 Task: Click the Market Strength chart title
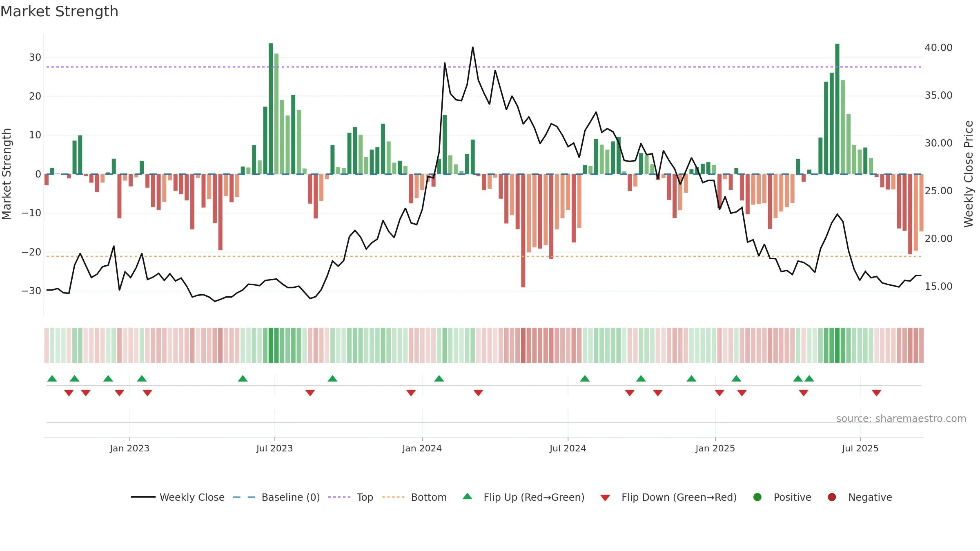tap(59, 11)
